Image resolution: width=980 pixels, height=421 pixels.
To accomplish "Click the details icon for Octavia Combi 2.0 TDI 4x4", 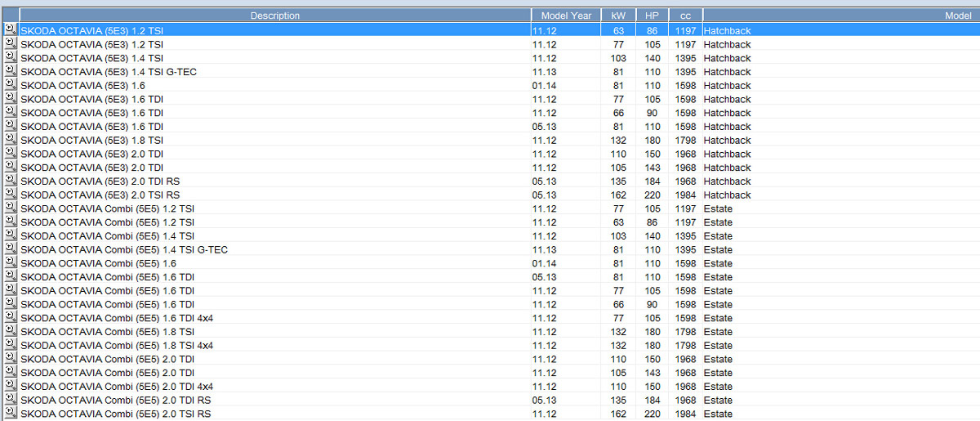I will point(10,386).
